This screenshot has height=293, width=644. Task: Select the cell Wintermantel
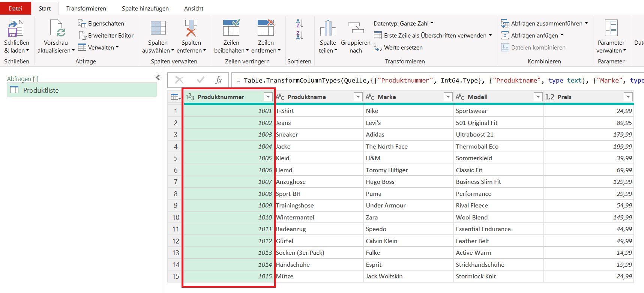click(x=319, y=217)
